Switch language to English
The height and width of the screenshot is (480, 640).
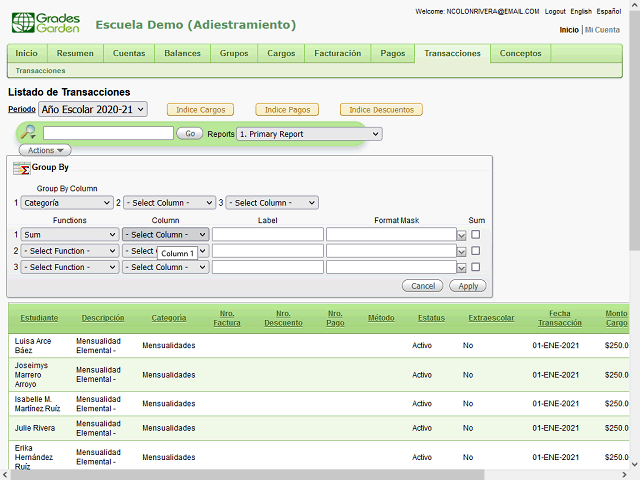point(581,11)
